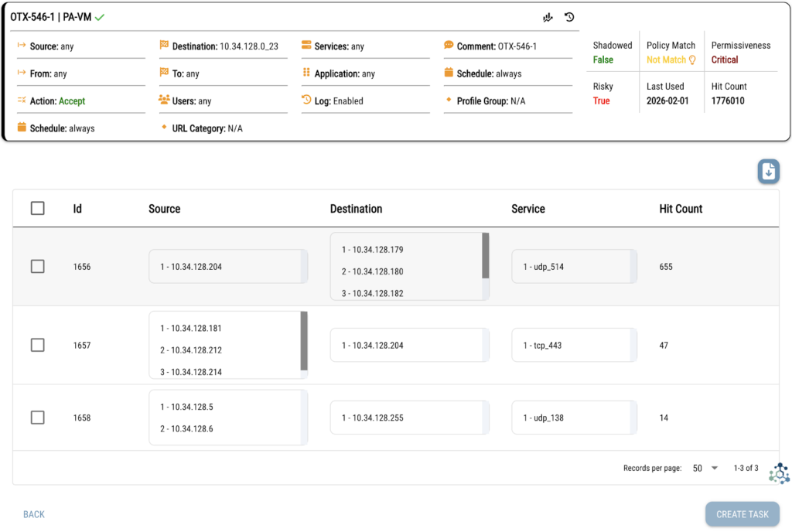
Task: Open the rule analytics chart icon
Action: 548,17
